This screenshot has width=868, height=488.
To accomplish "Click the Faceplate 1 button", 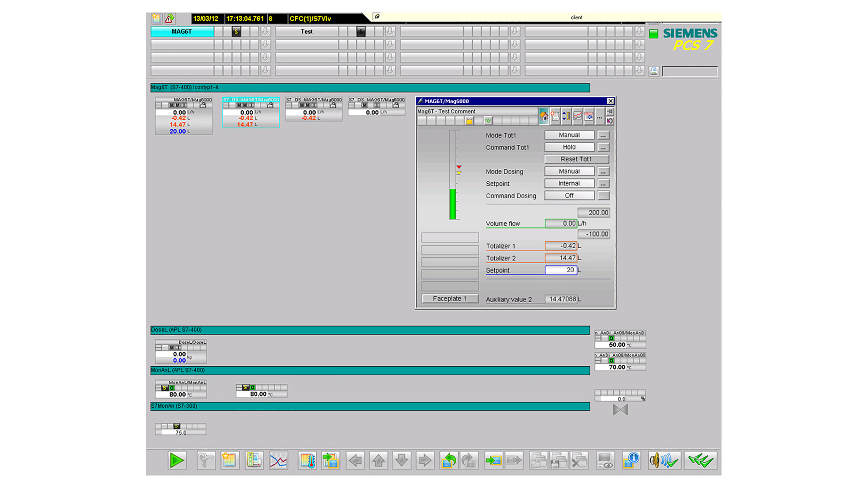I will tap(450, 299).
